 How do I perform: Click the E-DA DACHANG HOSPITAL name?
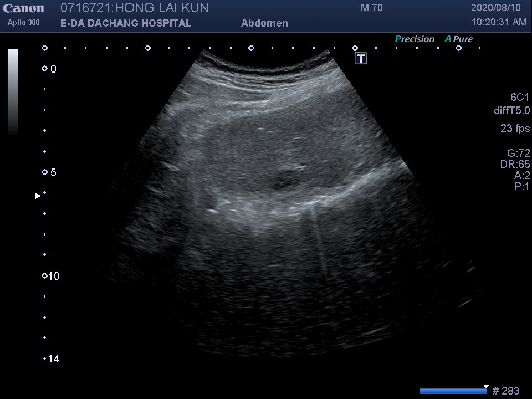(x=126, y=23)
